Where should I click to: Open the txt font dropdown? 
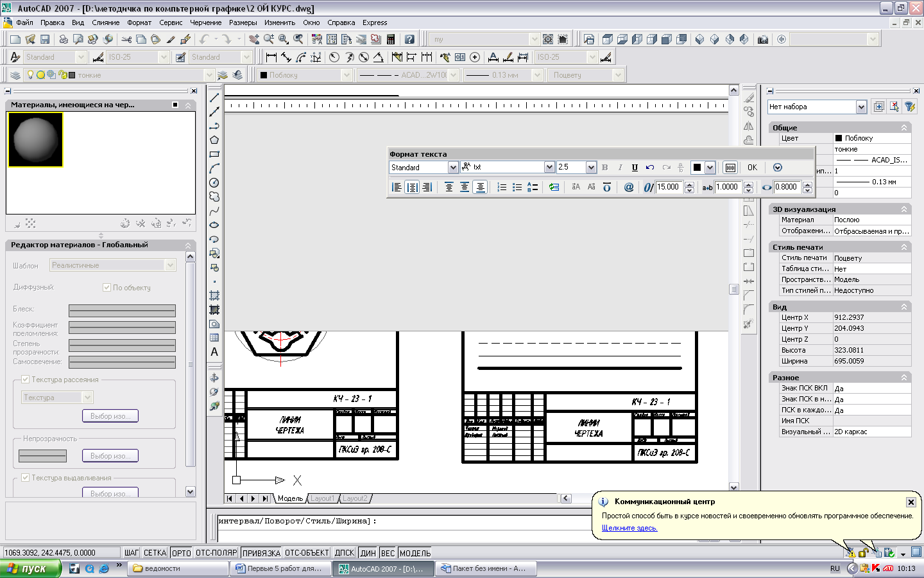click(549, 168)
